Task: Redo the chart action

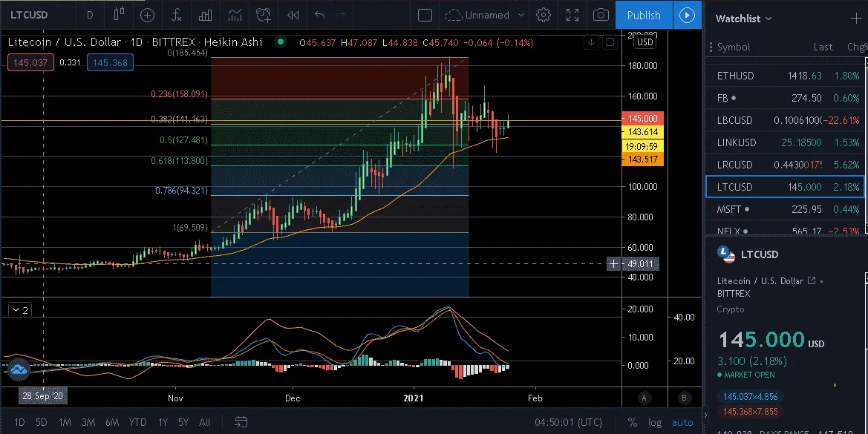Action: [341, 15]
